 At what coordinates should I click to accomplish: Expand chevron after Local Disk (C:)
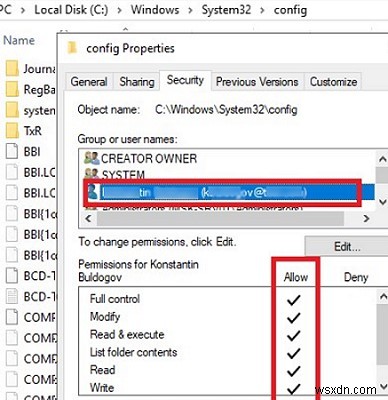[120, 10]
